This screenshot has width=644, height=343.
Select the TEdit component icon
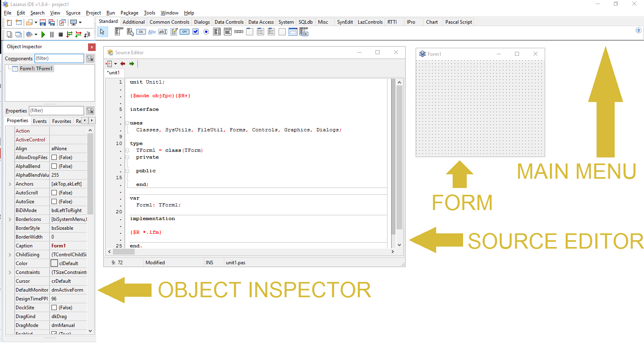click(x=163, y=32)
